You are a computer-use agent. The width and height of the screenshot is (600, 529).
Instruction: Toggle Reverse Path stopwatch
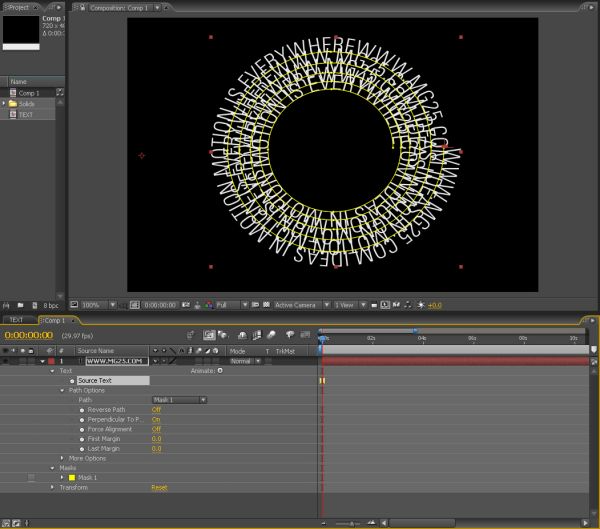point(82,410)
